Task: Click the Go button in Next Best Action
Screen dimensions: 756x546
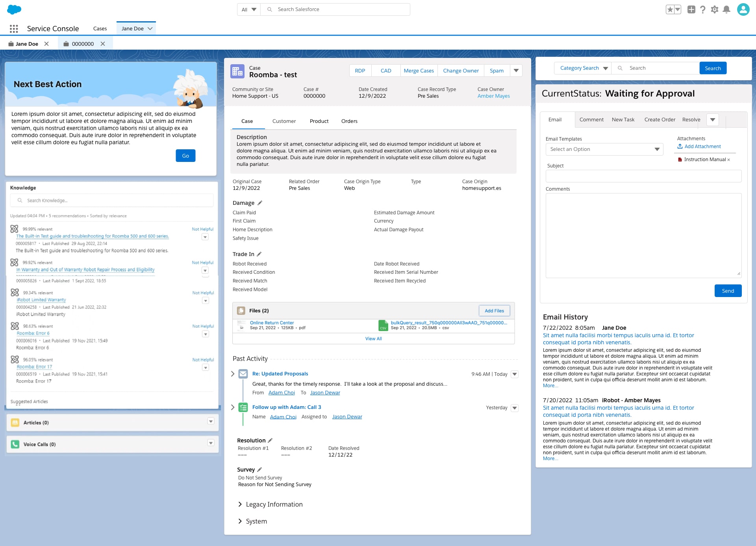Action: click(x=185, y=156)
